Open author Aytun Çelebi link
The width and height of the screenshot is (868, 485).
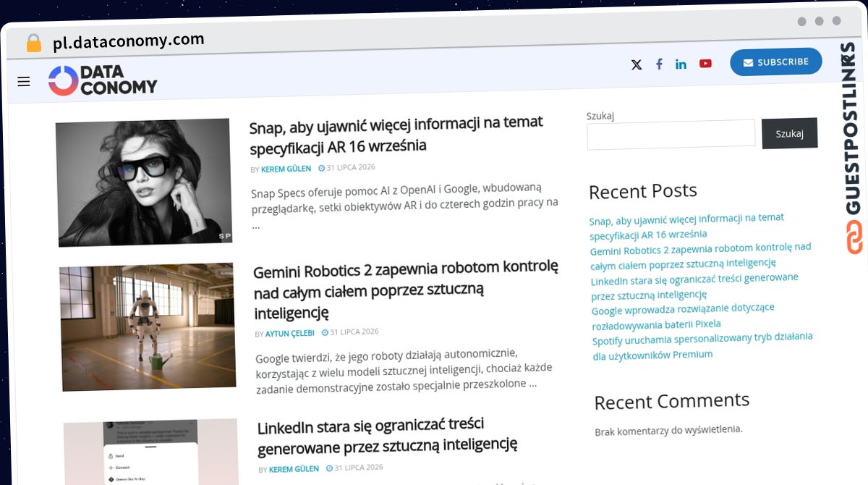click(290, 334)
